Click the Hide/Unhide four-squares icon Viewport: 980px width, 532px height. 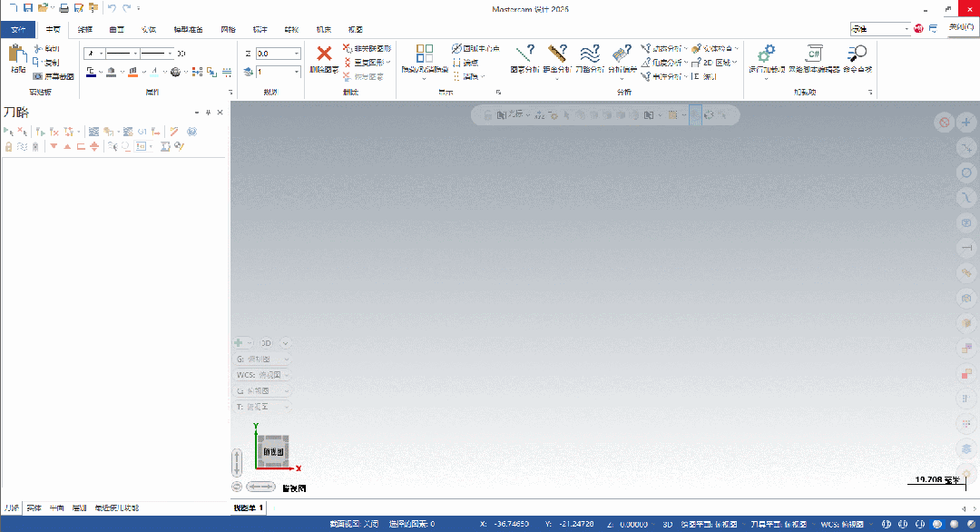pyautogui.click(x=425, y=54)
